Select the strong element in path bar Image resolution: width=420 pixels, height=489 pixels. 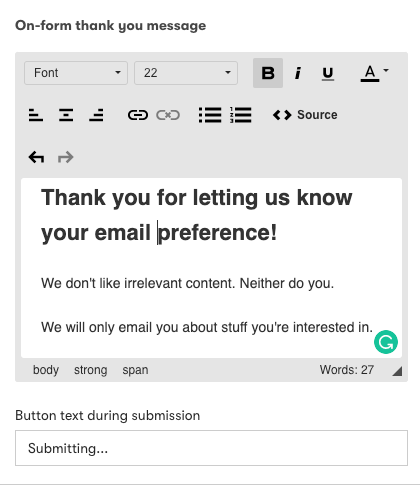click(x=91, y=370)
